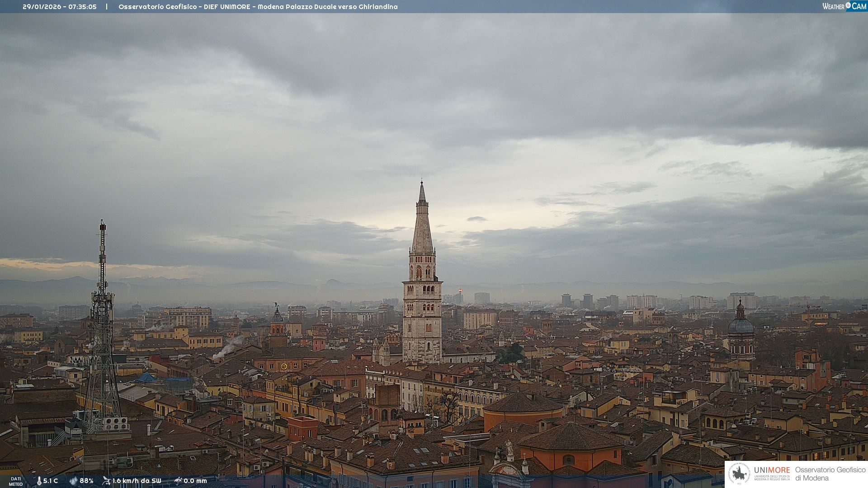The height and width of the screenshot is (488, 868).
Task: Click the 0.0 mm rainfall value
Action: [x=195, y=481]
